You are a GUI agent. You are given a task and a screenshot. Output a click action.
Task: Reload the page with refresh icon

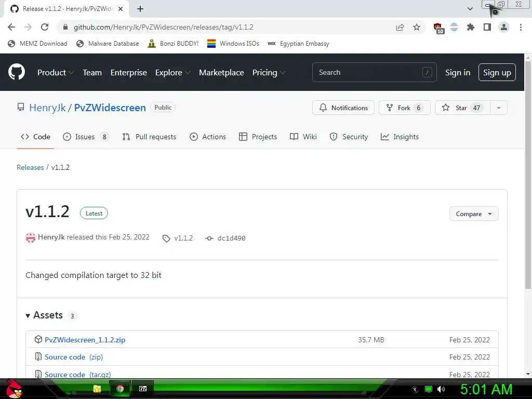point(45,27)
